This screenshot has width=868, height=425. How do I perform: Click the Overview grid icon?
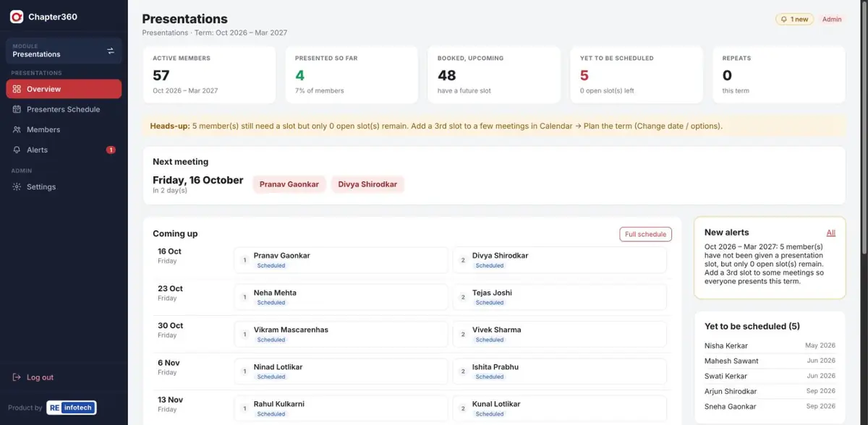point(17,89)
